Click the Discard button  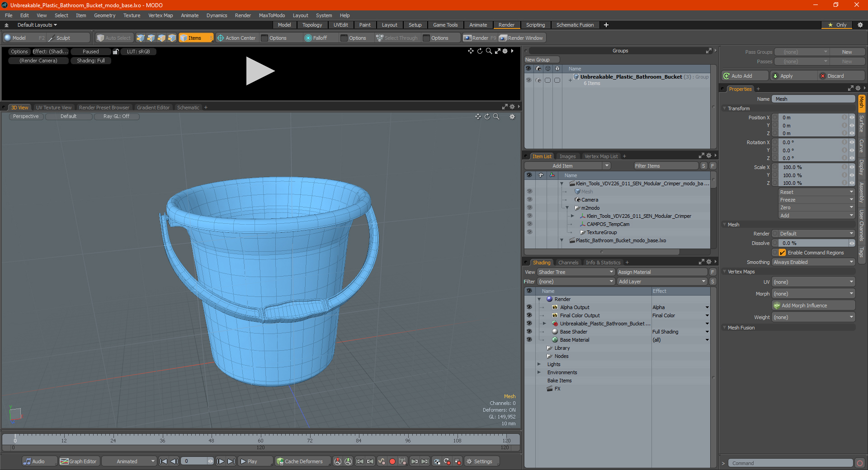(x=842, y=76)
